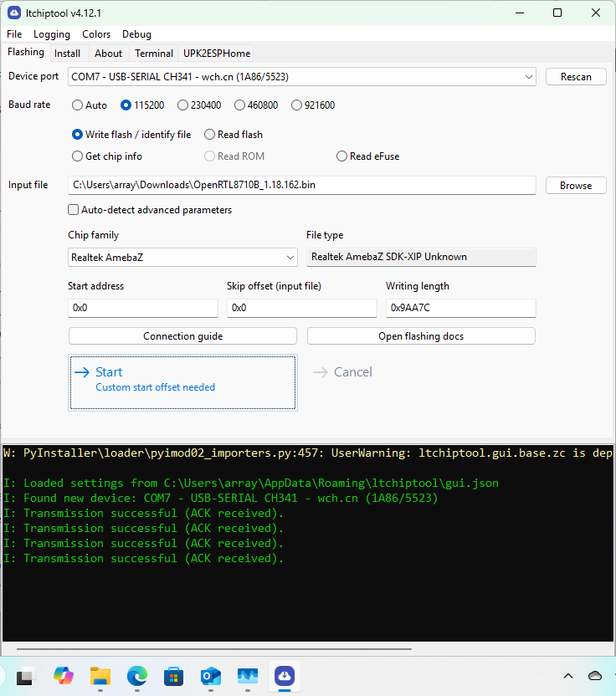Image resolution: width=616 pixels, height=696 pixels.
Task: Click 'Found new device: COM7' log line
Action: pos(221,498)
